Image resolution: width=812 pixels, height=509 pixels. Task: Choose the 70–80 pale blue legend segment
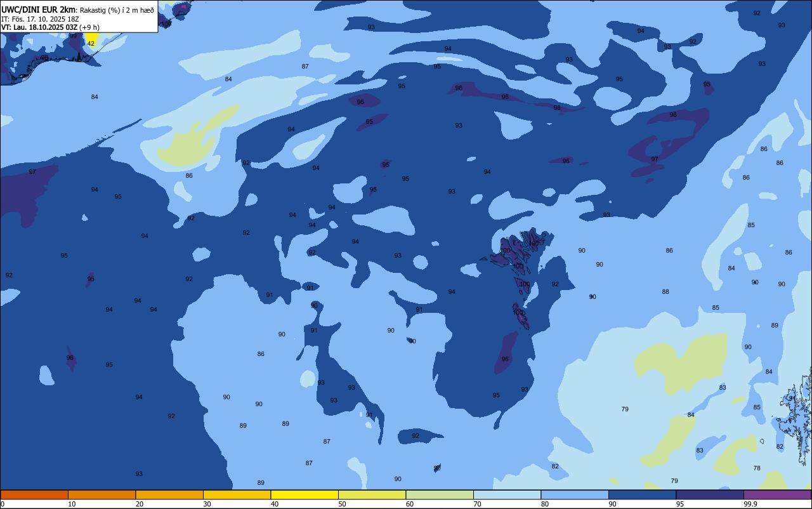(507, 494)
